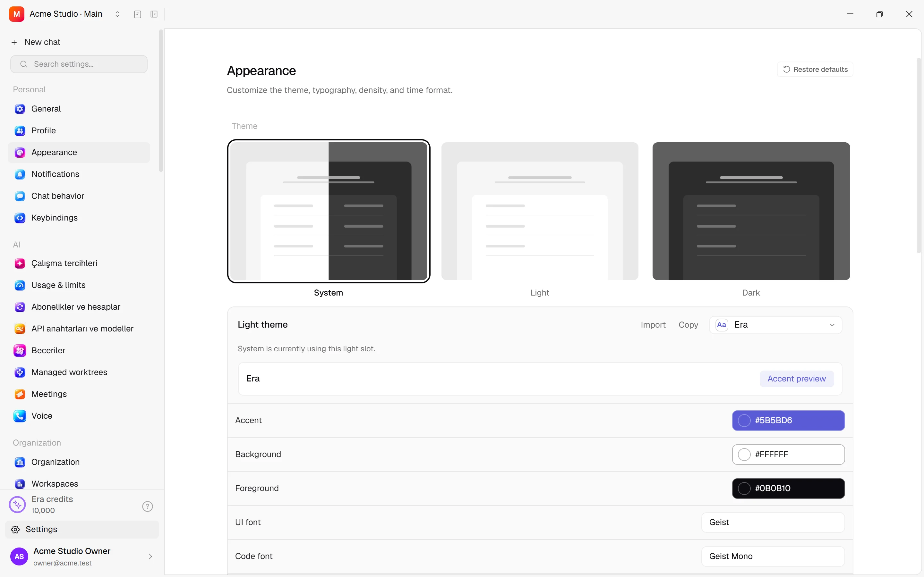Open Usage & limits gauge icon

tap(20, 285)
